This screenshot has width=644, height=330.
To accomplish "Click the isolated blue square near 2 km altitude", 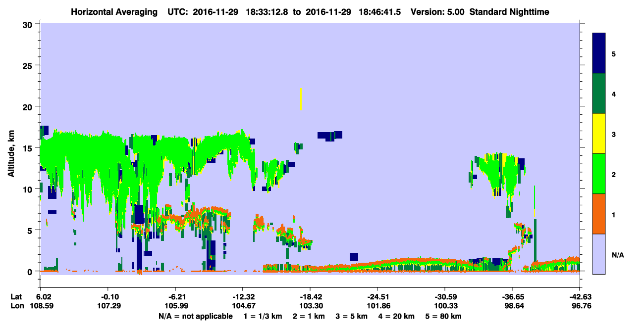I will tap(354, 256).
